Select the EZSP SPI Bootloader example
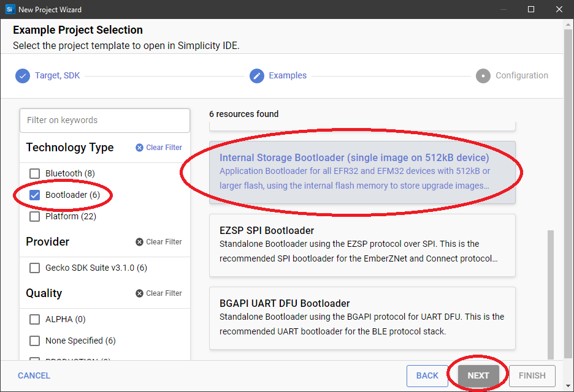The width and height of the screenshot is (574, 392). [362, 245]
